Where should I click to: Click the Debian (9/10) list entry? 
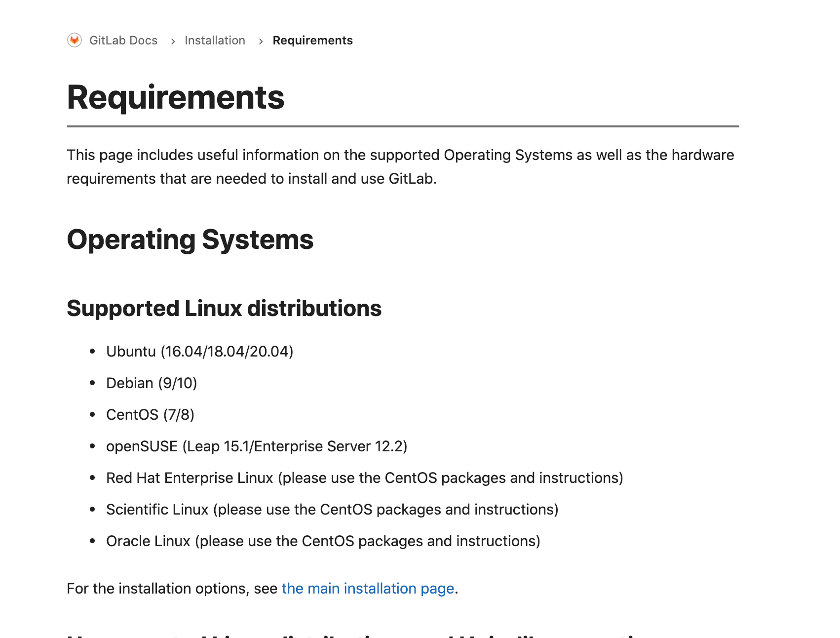coord(152,383)
